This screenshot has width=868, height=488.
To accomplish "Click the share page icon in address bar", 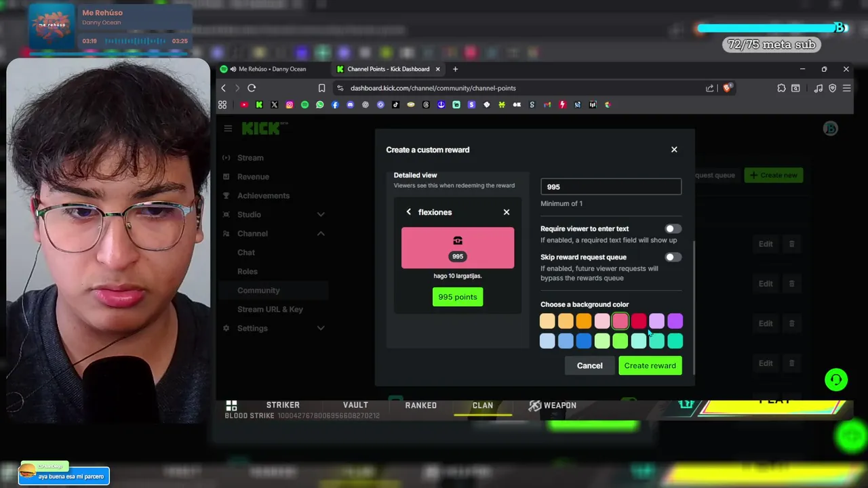I will coord(709,88).
